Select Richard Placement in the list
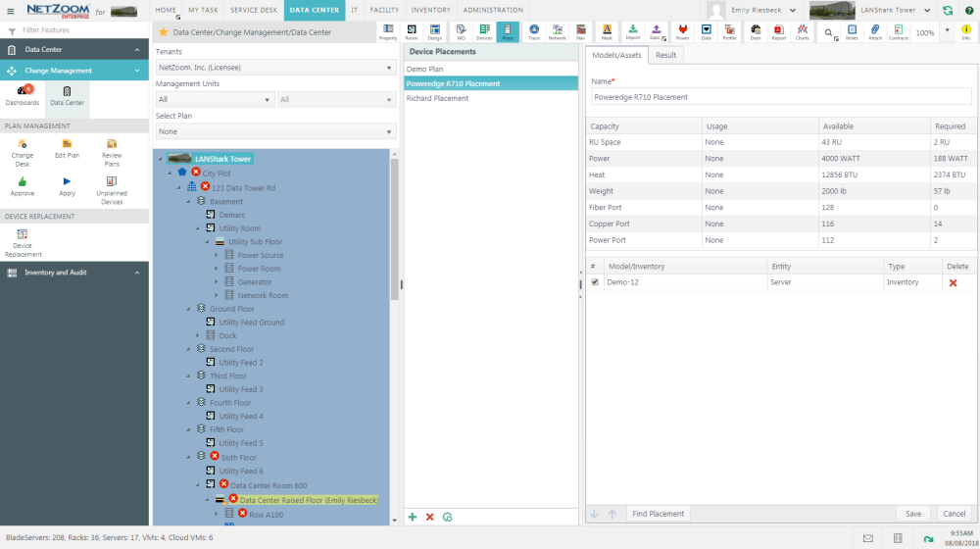This screenshot has width=980, height=549. tap(491, 98)
